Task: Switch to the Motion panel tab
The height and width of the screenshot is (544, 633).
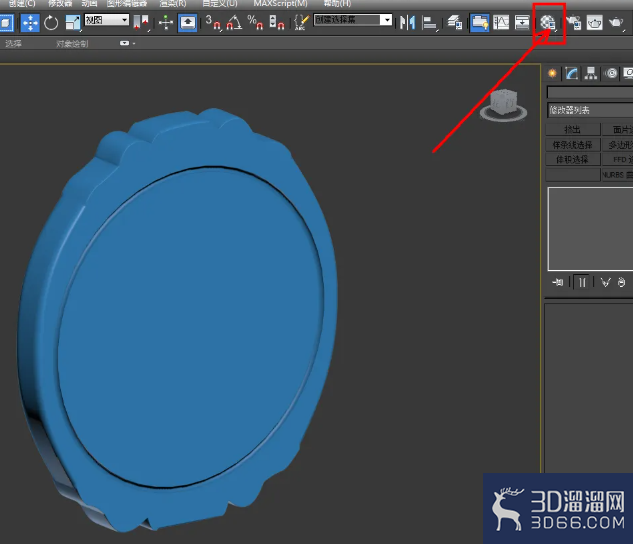Action: pos(612,73)
